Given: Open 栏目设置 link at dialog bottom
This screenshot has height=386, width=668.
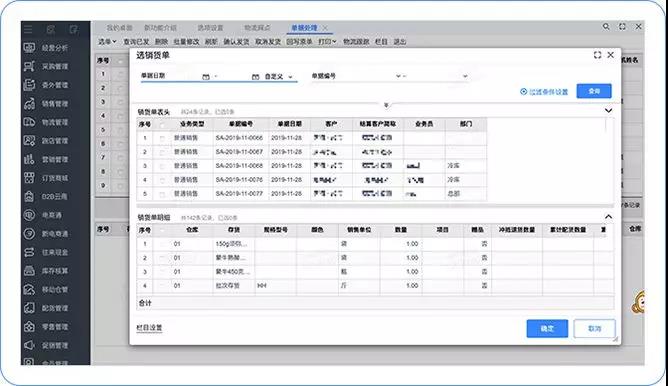Looking at the screenshot, I should coord(149,328).
